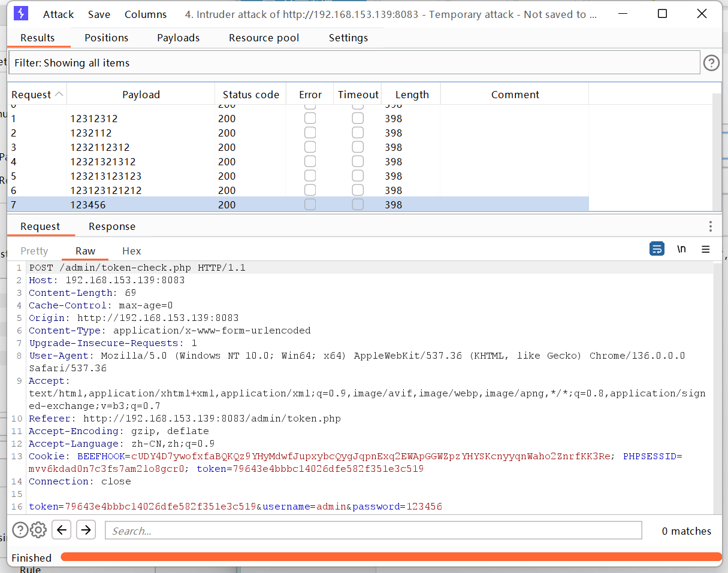The width and height of the screenshot is (728, 573).
Task: Open the Save menu
Action: [99, 14]
